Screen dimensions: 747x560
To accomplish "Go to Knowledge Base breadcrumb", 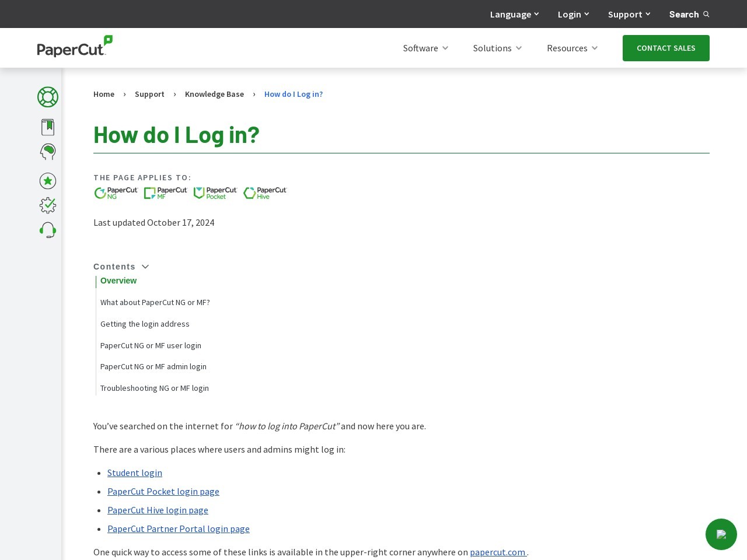I will (x=214, y=94).
